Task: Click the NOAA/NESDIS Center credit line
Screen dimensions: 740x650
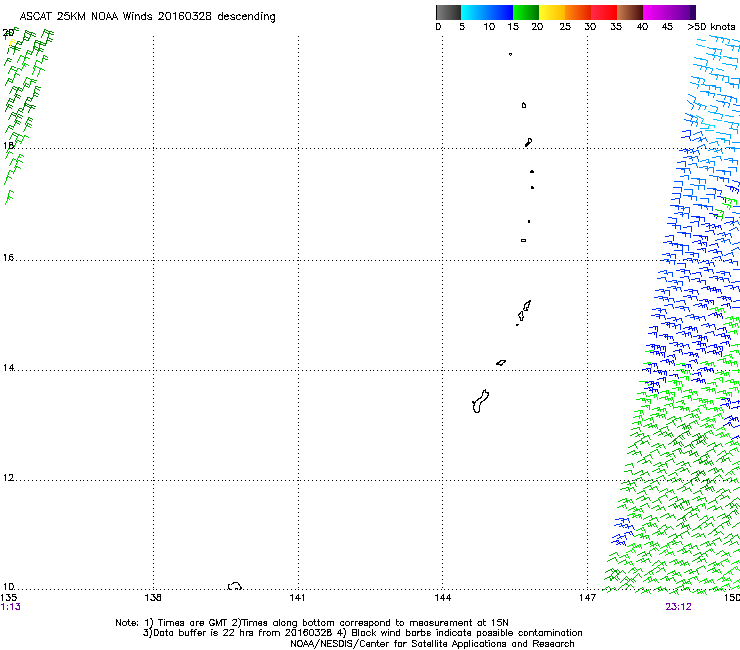Action: pyautogui.click(x=432, y=644)
